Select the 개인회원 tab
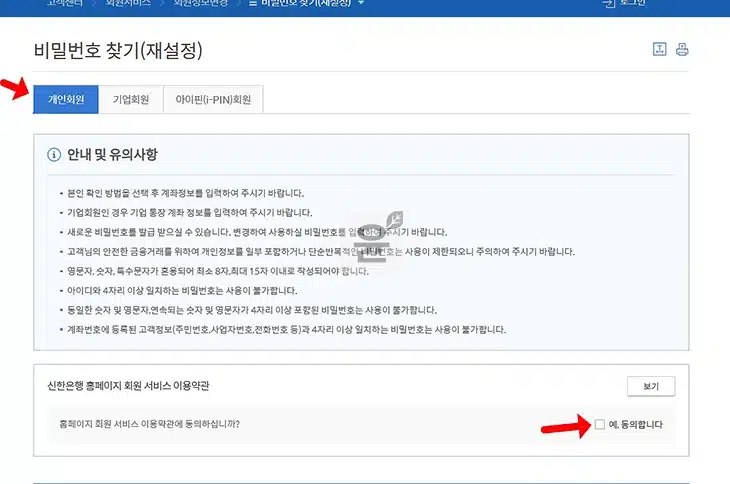730x484 pixels. [x=66, y=99]
